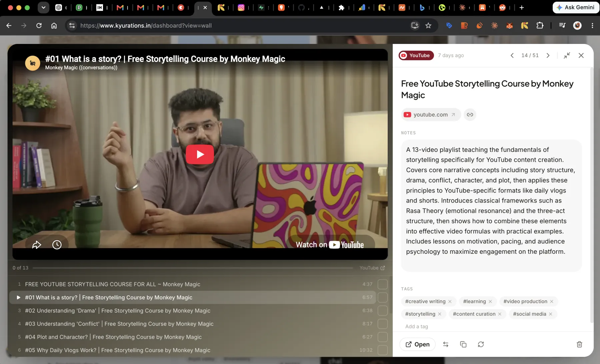
Task: Remove the #content curation tag
Action: (x=499, y=314)
